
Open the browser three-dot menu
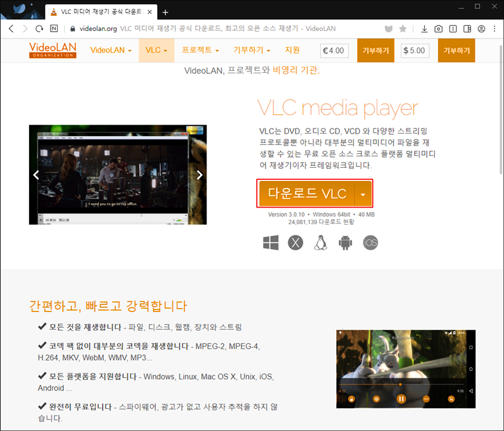(495, 29)
